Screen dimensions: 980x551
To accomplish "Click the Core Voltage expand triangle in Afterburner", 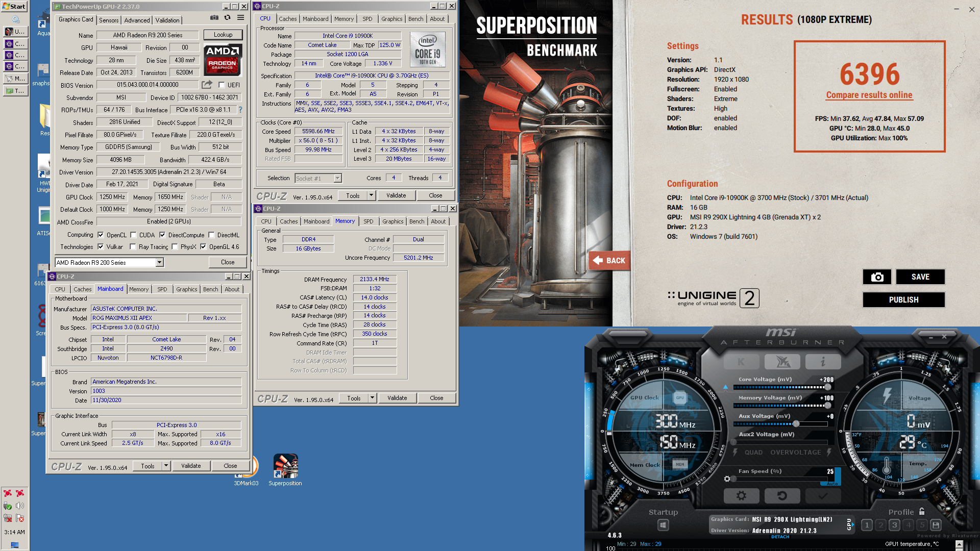I will point(725,387).
